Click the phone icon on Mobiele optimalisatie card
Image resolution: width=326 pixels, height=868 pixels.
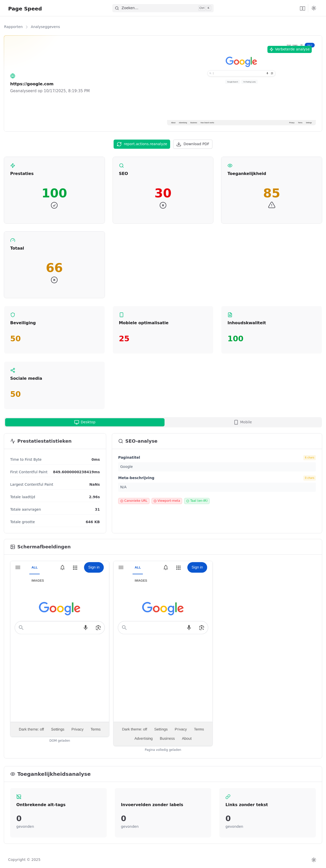click(x=121, y=315)
